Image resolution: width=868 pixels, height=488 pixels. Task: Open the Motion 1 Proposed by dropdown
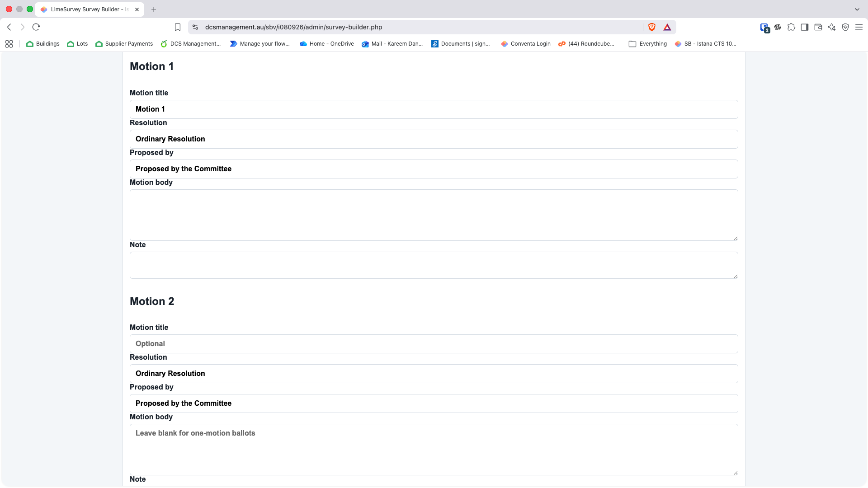[434, 169]
